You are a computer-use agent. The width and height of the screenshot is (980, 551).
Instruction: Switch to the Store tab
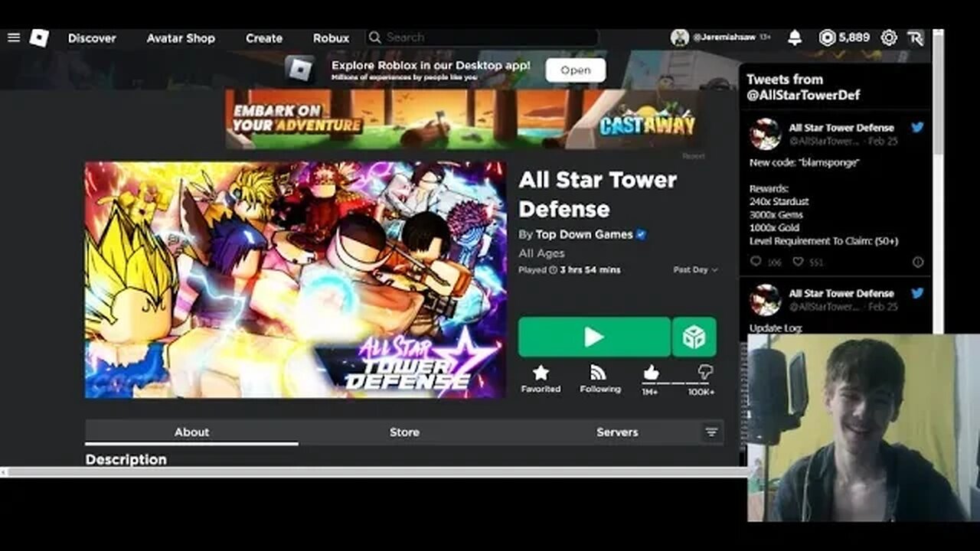pyautogui.click(x=404, y=432)
